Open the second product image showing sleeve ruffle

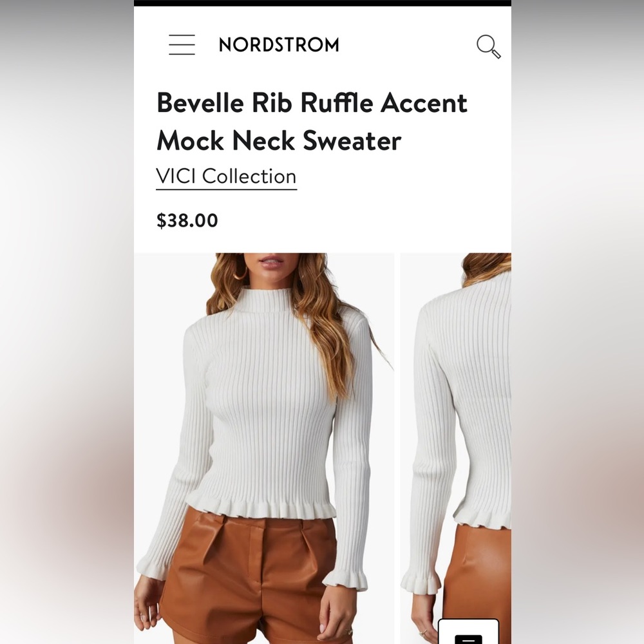pyautogui.click(x=456, y=448)
